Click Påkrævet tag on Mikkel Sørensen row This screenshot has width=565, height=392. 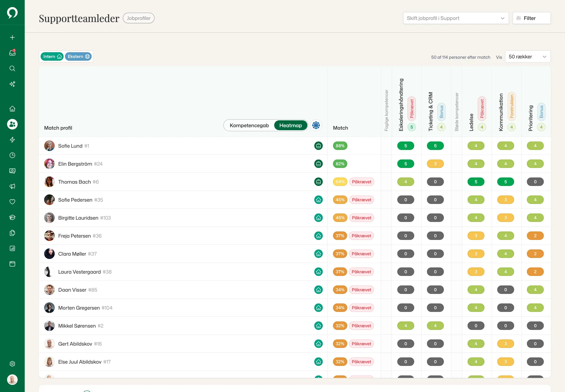(x=361, y=326)
